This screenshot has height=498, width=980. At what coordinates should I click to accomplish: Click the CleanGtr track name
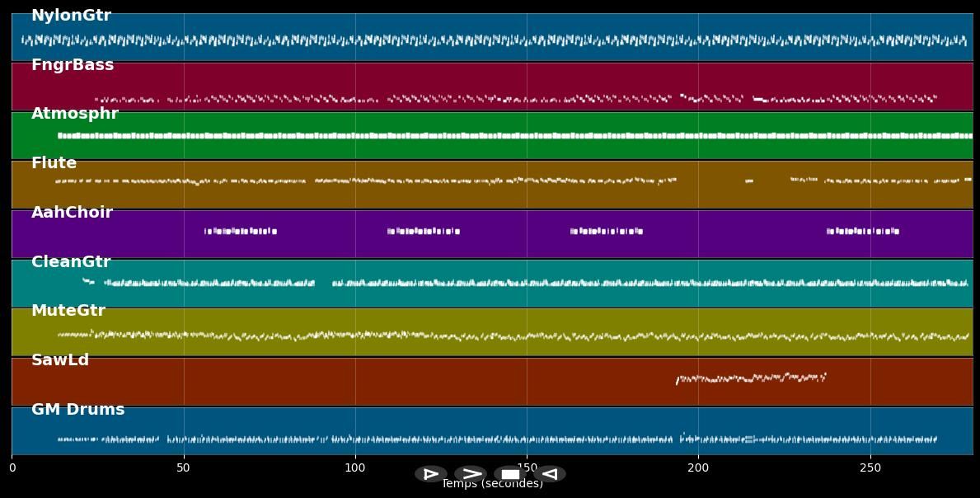point(71,262)
